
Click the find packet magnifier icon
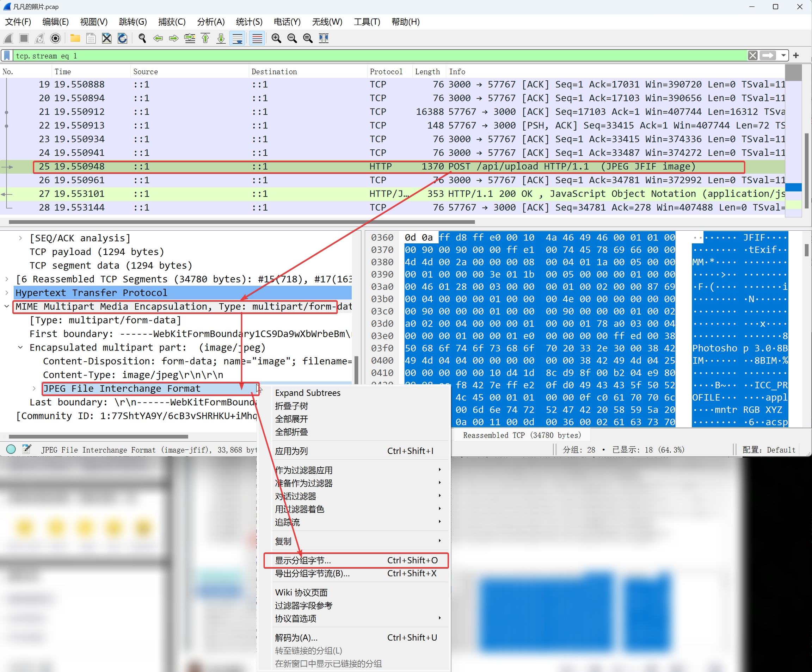142,38
